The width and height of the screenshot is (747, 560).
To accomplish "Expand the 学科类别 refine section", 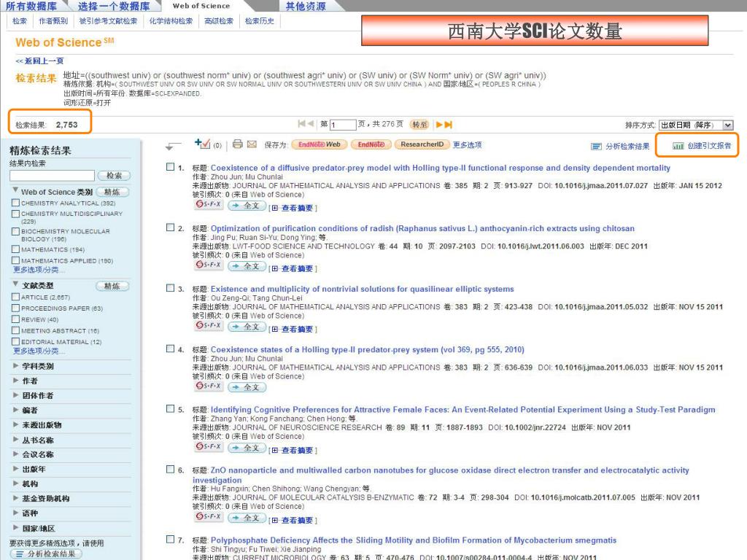I will pos(16,366).
